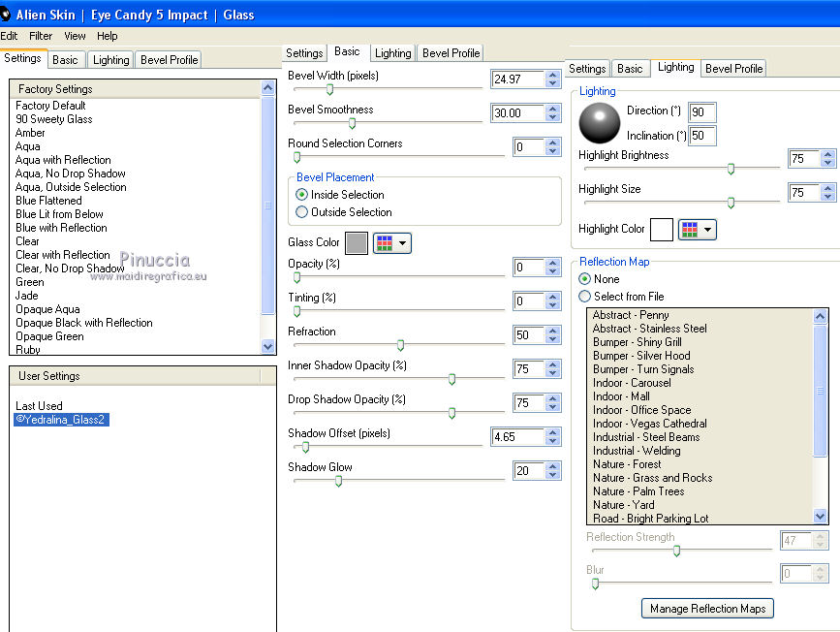The width and height of the screenshot is (840, 632).
Task: Switch to Lighting tab in left panel
Action: 110,60
